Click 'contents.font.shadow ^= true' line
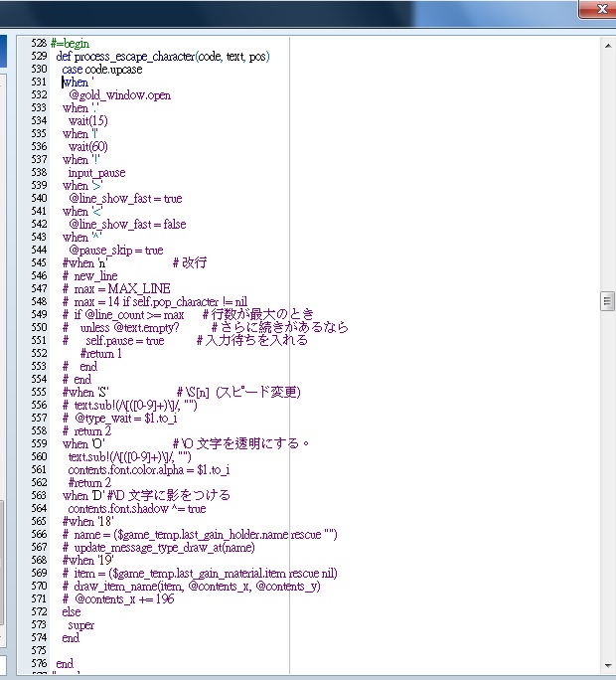Viewport: 616px width, 680px height. [137, 509]
